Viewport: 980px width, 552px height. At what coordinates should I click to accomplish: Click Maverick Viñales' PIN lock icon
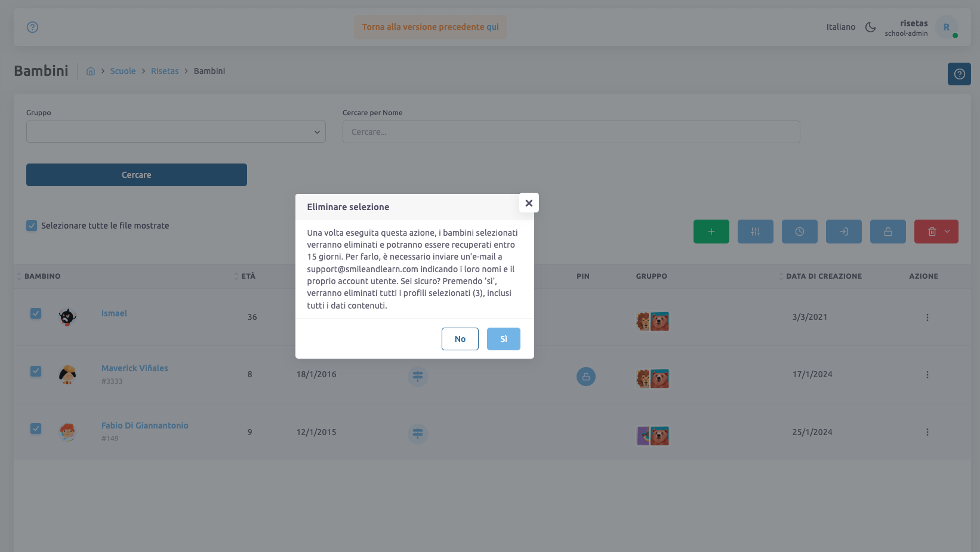585,377
